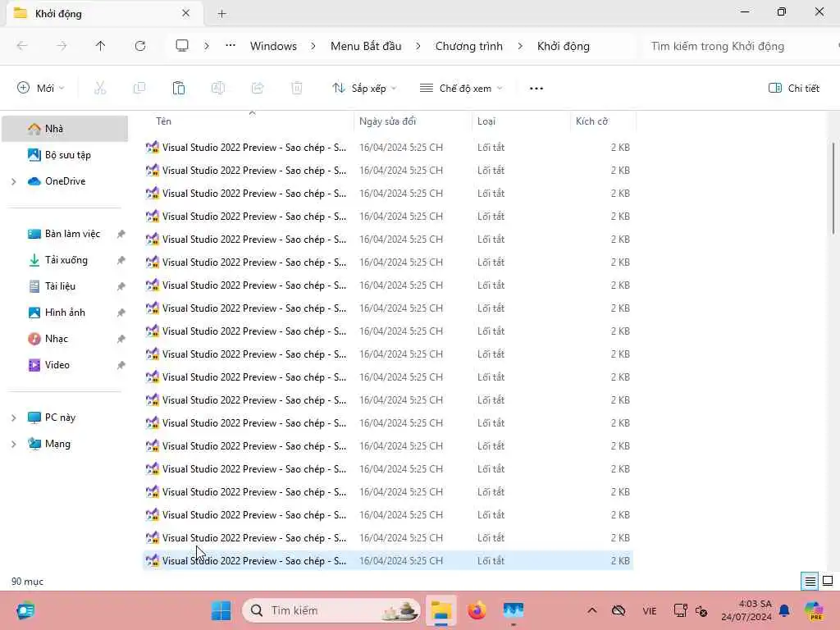Click the Paste clipboard icon
Screen dimensions: 840x630
[178, 88]
